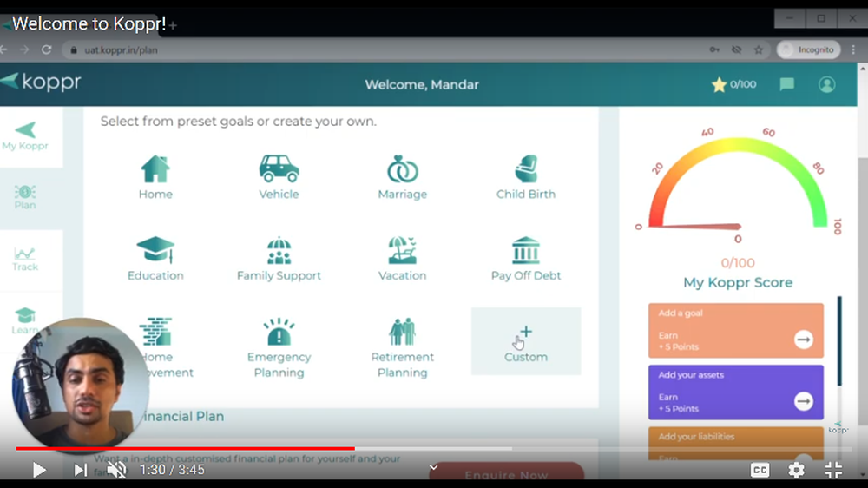868x488 pixels.
Task: Pick the Marriage goal rings icon
Action: click(x=403, y=168)
